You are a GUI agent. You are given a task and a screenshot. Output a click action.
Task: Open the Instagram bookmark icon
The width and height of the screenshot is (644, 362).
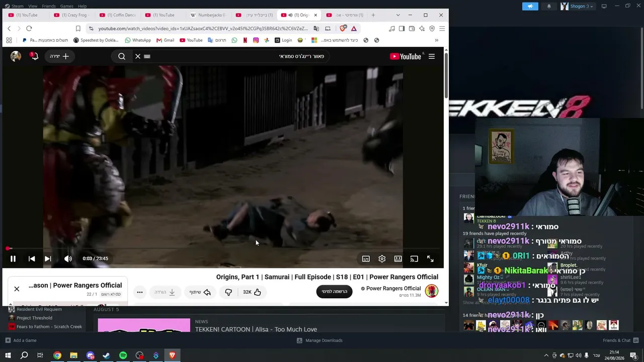(256, 40)
